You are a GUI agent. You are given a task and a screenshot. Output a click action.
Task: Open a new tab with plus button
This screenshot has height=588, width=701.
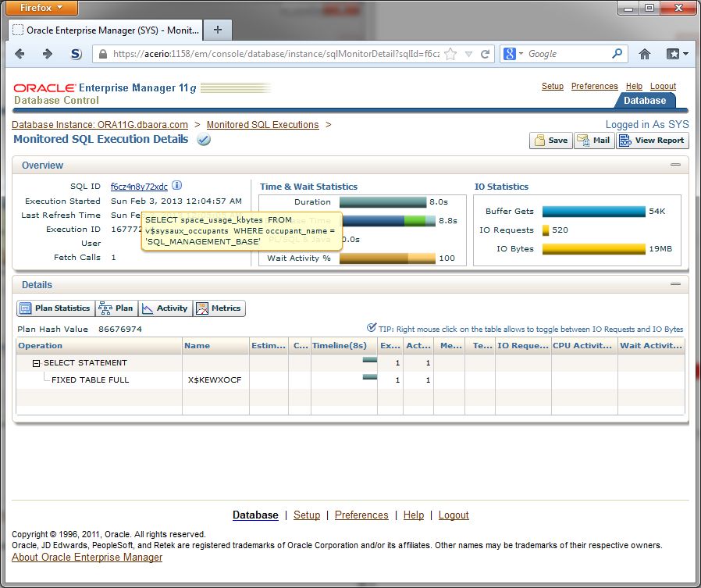click(218, 30)
